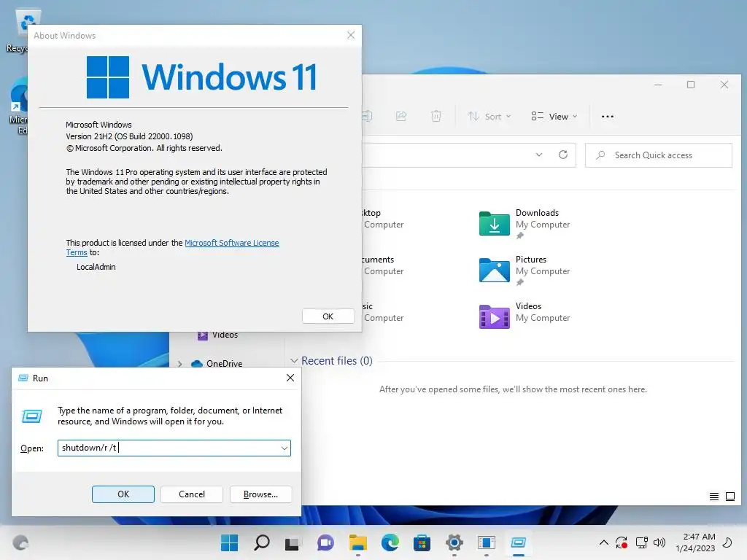Image resolution: width=747 pixels, height=560 pixels.
Task: Open the View dropdown in Explorer
Action: [x=554, y=116]
